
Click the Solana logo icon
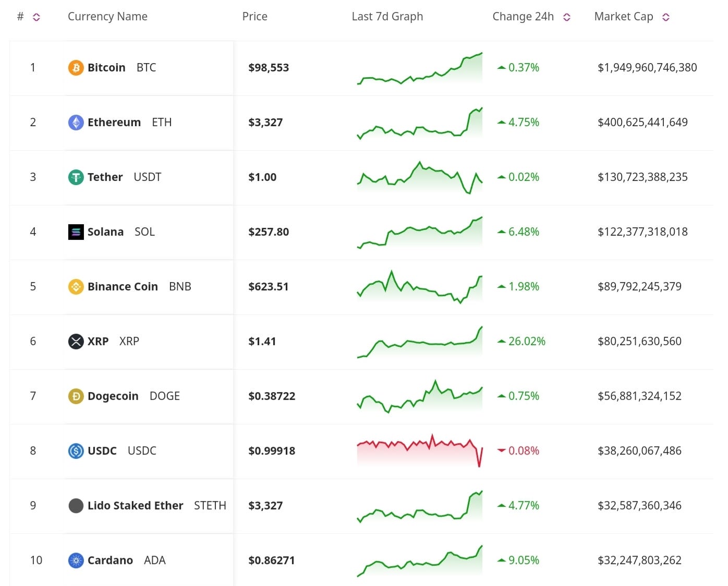click(76, 232)
